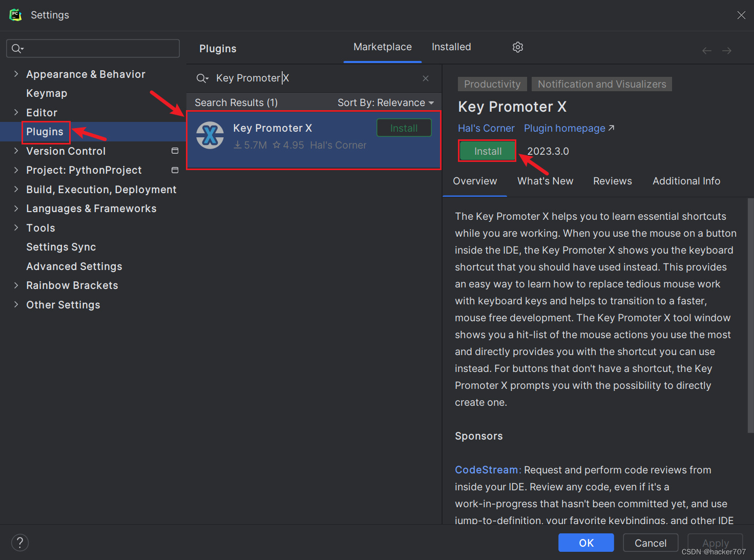Open the Sort By: Relevance dropdown
The width and height of the screenshot is (754, 560).
(386, 102)
